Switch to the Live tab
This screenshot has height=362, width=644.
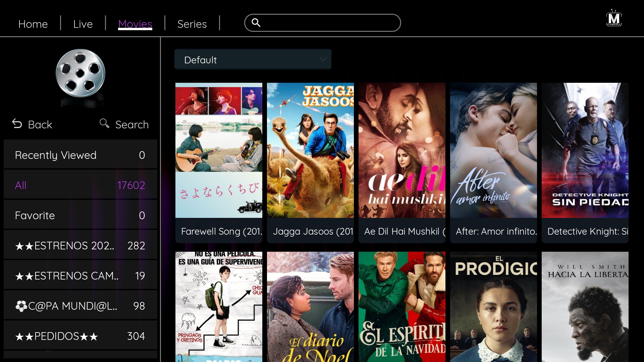click(83, 24)
